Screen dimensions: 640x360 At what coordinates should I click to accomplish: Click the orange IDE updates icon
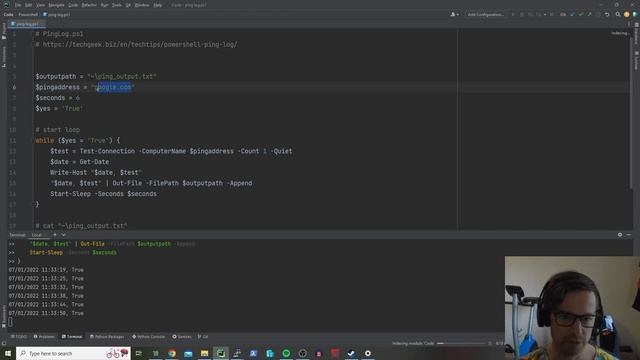(627, 15)
